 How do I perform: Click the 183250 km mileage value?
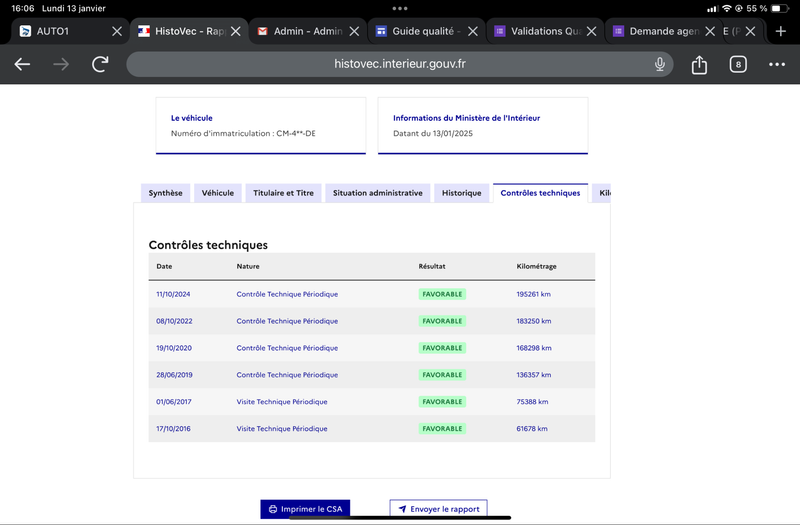click(534, 321)
